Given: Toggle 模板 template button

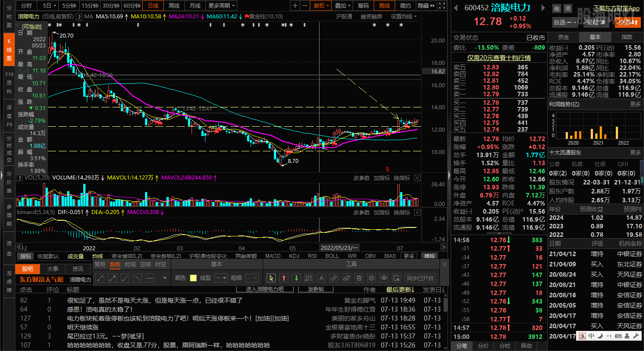Looking at the screenshot, I should pos(430,256).
